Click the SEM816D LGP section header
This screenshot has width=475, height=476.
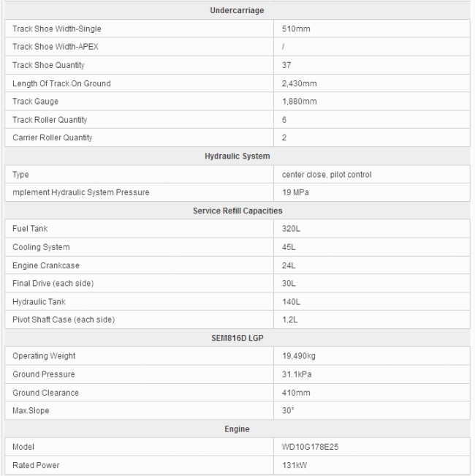[x=237, y=338]
